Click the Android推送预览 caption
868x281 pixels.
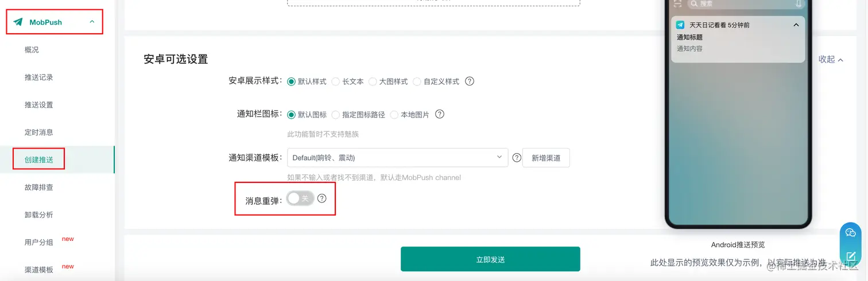click(738, 245)
